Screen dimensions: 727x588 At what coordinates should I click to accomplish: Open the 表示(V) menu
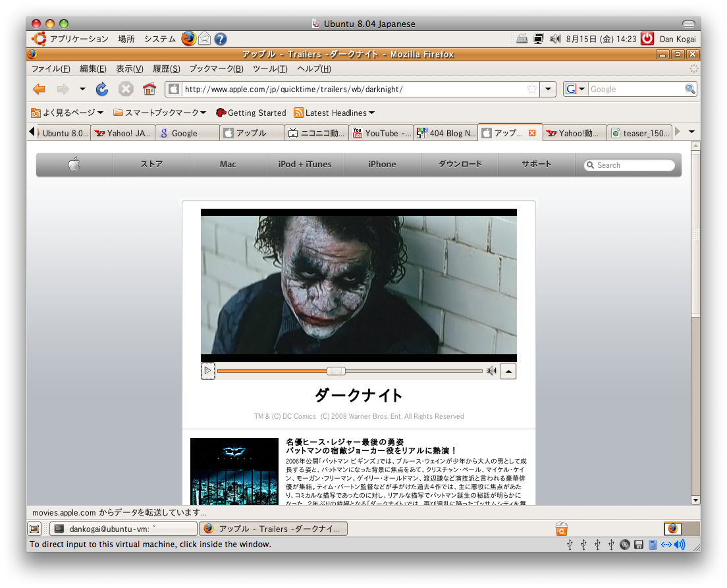(129, 68)
